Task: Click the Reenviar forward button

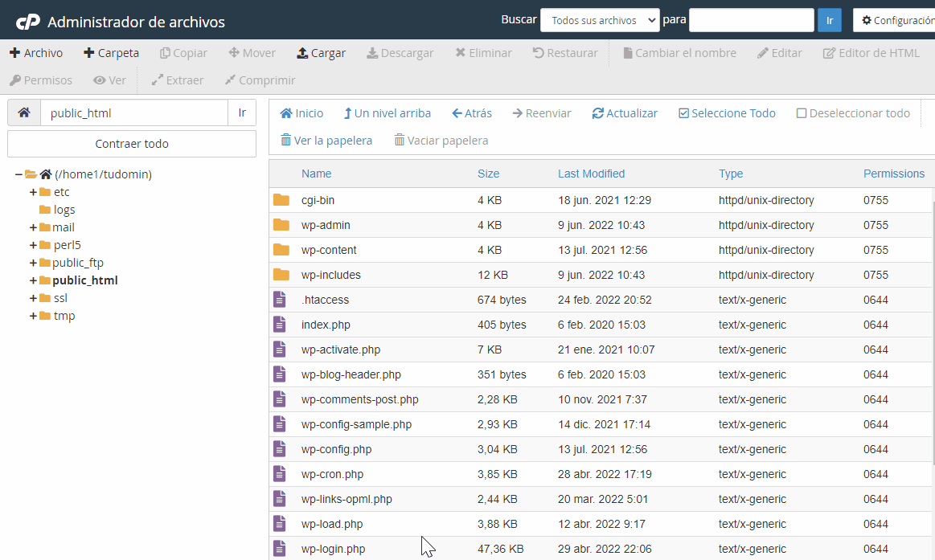Action: (542, 113)
